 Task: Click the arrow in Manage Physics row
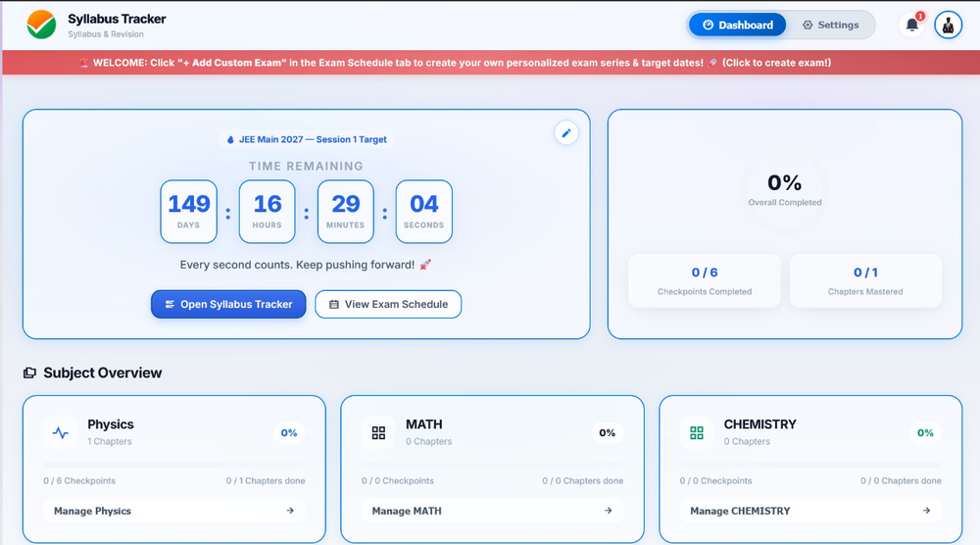point(290,511)
